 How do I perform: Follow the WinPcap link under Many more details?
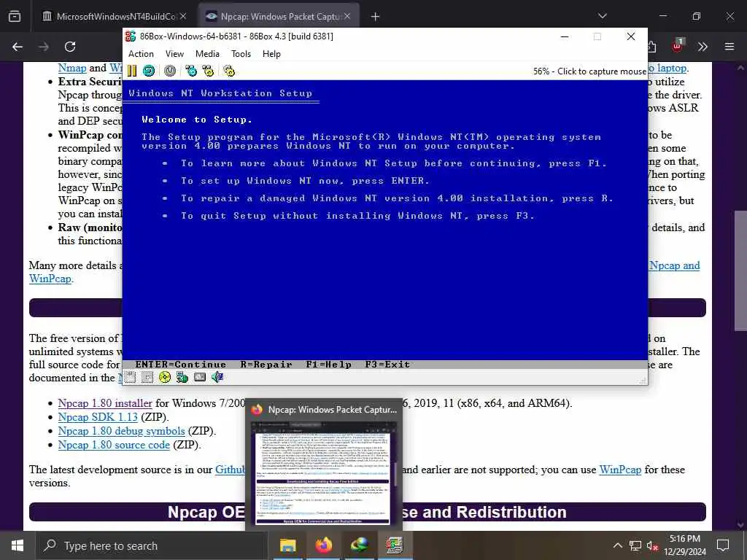[x=50, y=279]
